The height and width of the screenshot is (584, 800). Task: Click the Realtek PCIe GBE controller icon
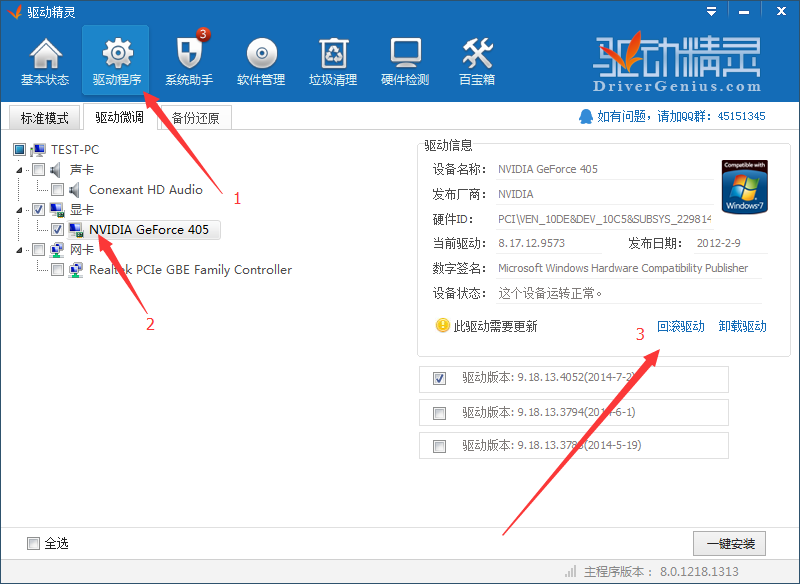pos(76,269)
